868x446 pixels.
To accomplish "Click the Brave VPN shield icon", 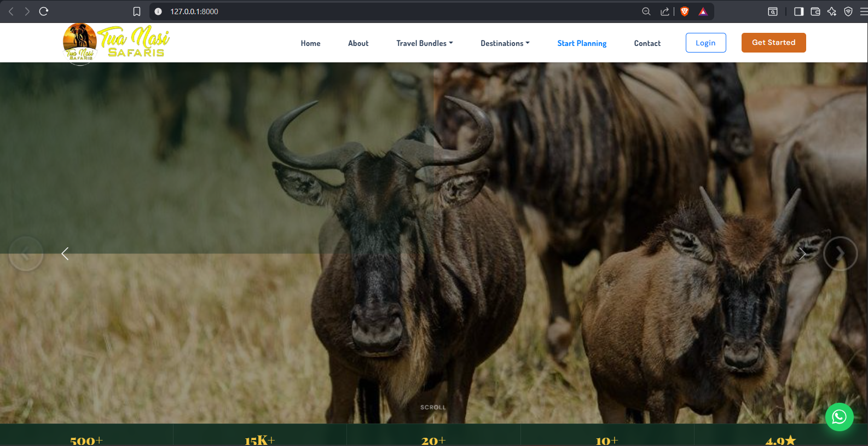I will click(x=848, y=11).
